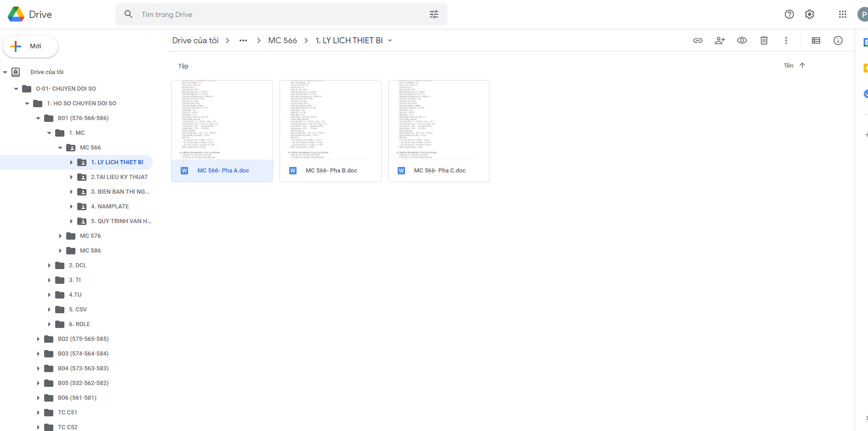Open the 1. LY LICH THIET BI breadcrumb dropdown
This screenshot has width=868, height=431.
click(390, 40)
